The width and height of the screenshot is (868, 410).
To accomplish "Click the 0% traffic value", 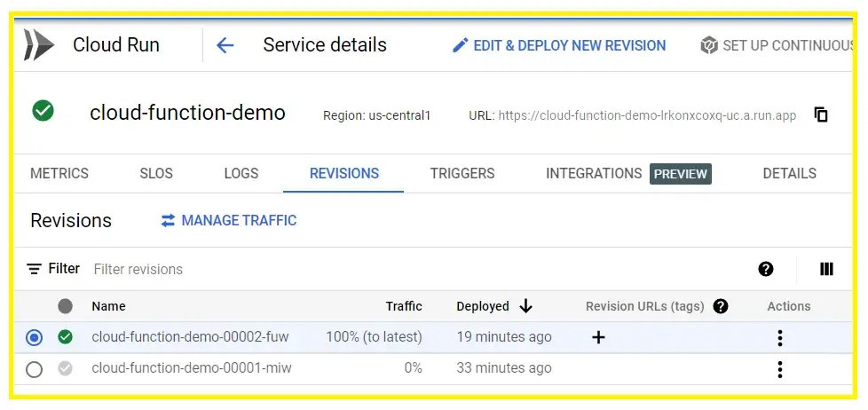I will pyautogui.click(x=413, y=368).
